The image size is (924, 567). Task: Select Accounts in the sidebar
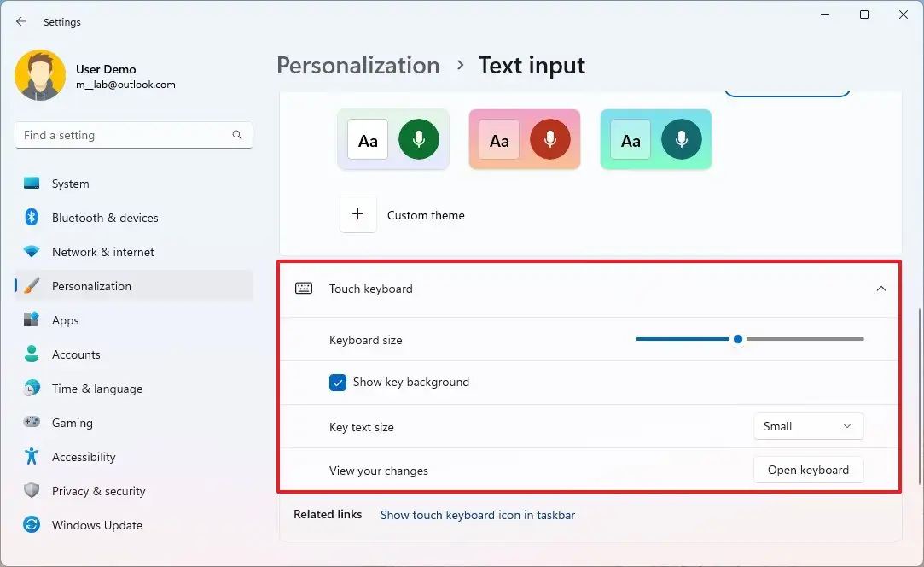coord(76,354)
